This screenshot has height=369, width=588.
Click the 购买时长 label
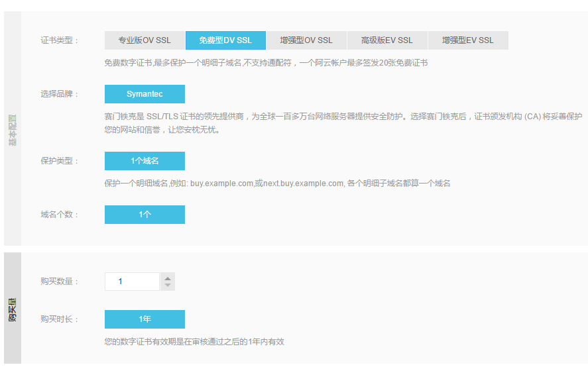pos(59,319)
